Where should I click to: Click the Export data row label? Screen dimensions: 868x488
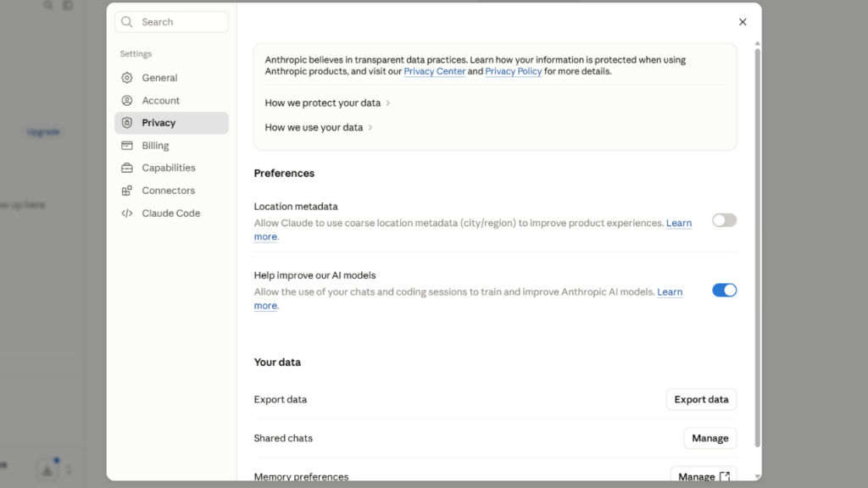pyautogui.click(x=280, y=400)
